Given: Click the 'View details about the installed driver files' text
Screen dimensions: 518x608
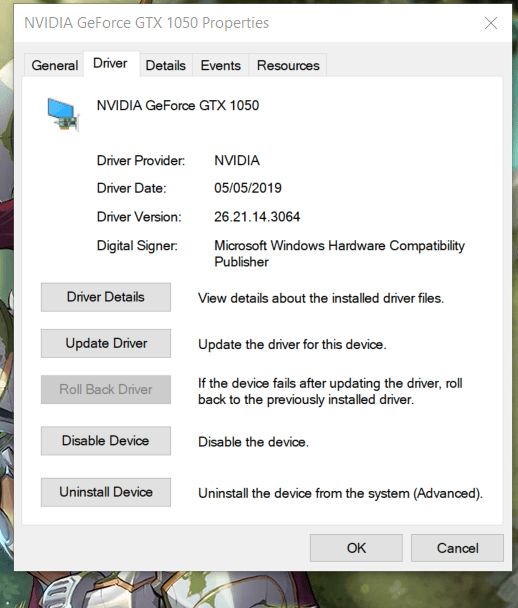Looking at the screenshot, I should 321,298.
